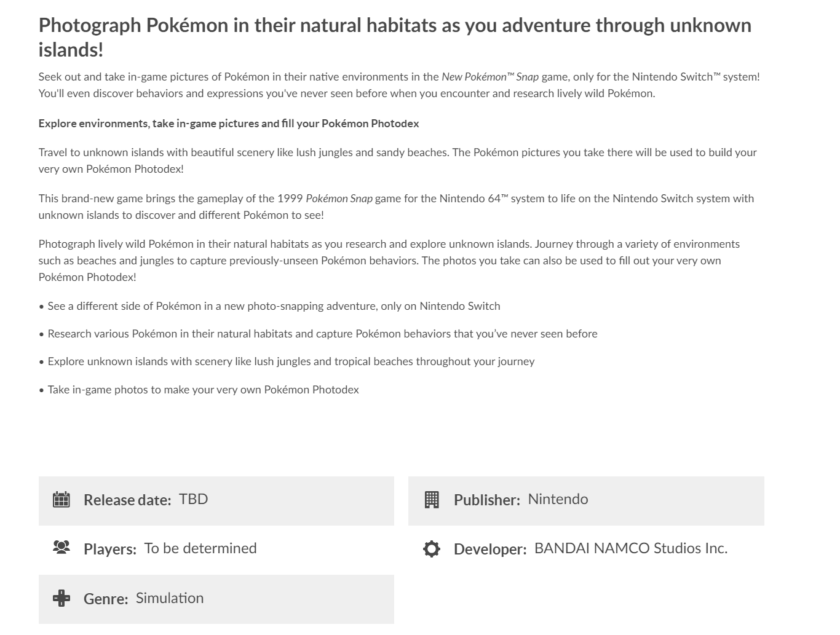The width and height of the screenshot is (840, 635).
Task: Click the 'To be determined' players value
Action: 200,548
